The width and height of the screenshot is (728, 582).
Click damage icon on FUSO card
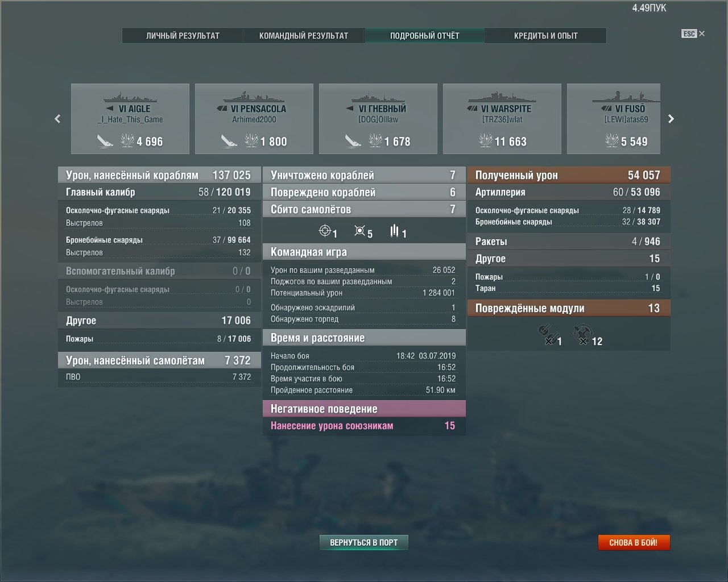[x=611, y=140]
